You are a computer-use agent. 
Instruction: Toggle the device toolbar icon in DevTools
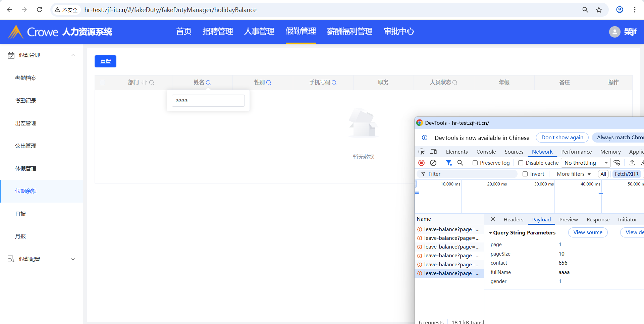coord(433,152)
